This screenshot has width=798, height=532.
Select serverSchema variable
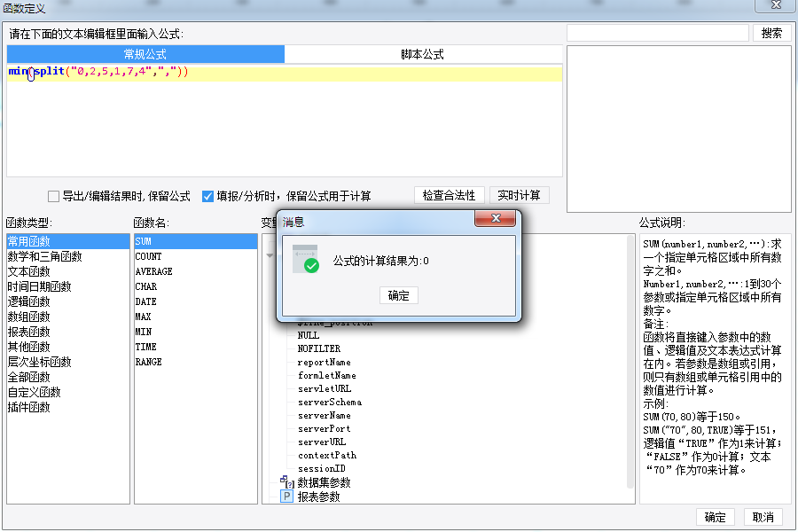pos(330,402)
